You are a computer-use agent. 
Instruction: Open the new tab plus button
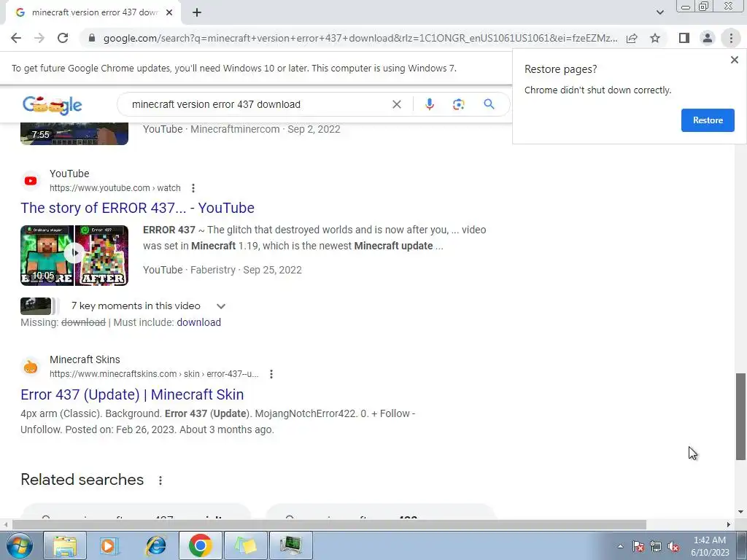click(197, 13)
